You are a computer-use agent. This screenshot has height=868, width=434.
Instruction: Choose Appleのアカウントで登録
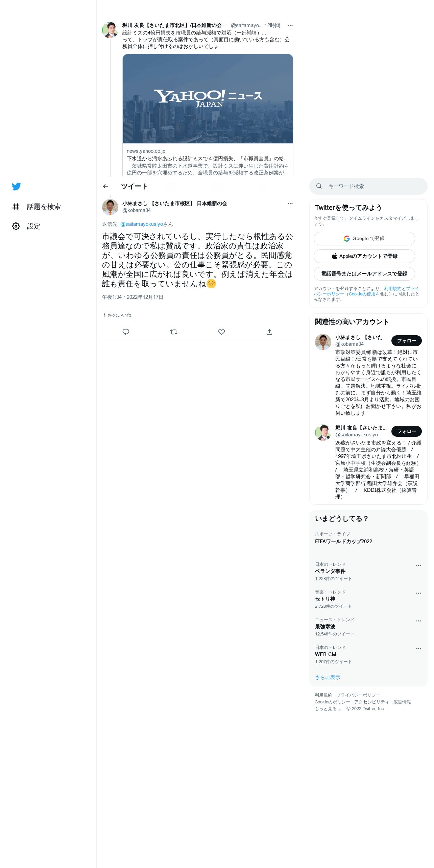click(364, 256)
